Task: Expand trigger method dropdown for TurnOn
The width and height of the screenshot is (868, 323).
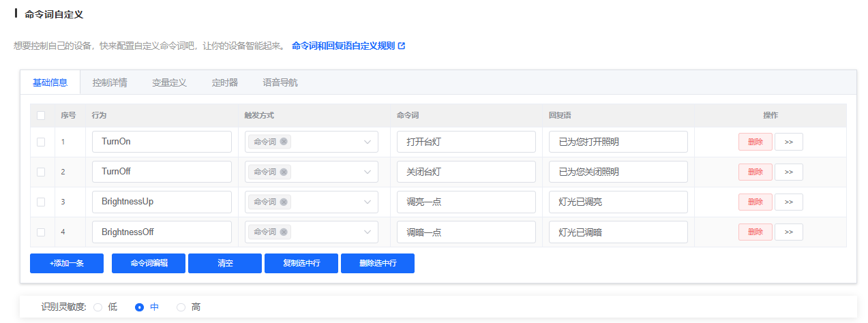Action: click(x=367, y=142)
